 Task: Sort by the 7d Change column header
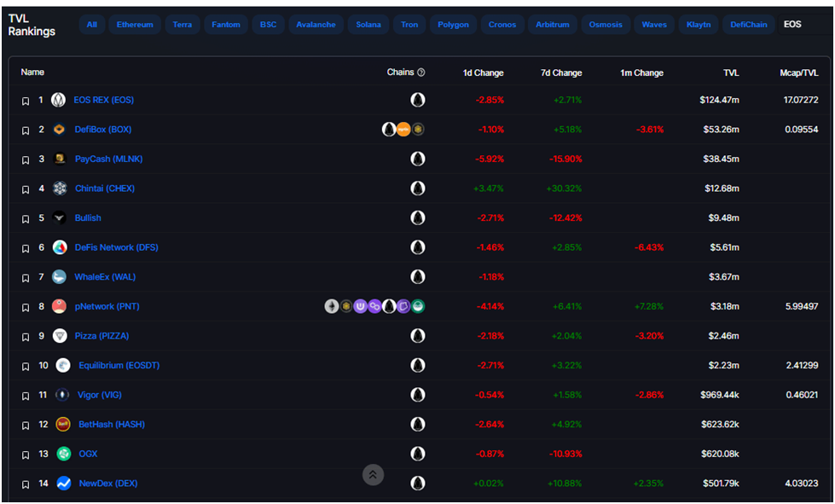coord(561,72)
